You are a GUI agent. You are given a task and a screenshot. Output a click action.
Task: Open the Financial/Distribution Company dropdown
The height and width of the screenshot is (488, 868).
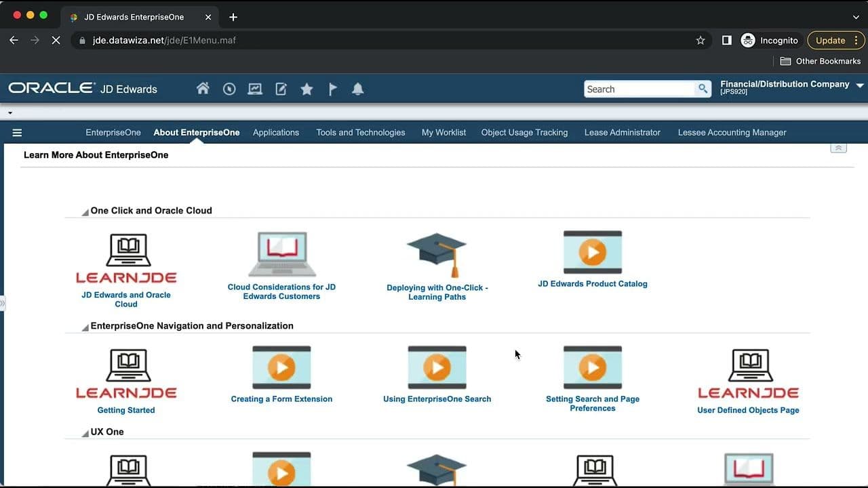tap(860, 85)
